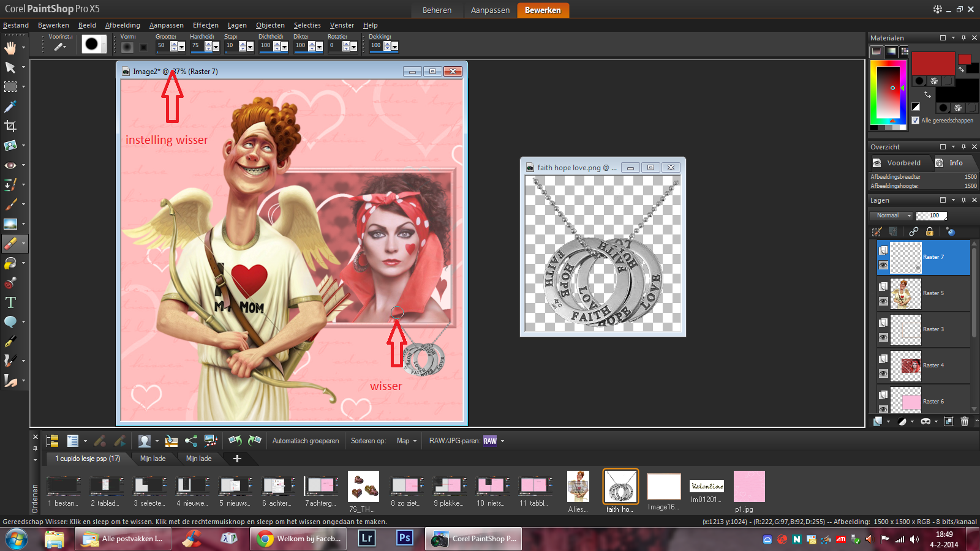Toggle the 'Alle gereedschappen' checkbox
The width and height of the screenshot is (980, 551).
point(915,121)
